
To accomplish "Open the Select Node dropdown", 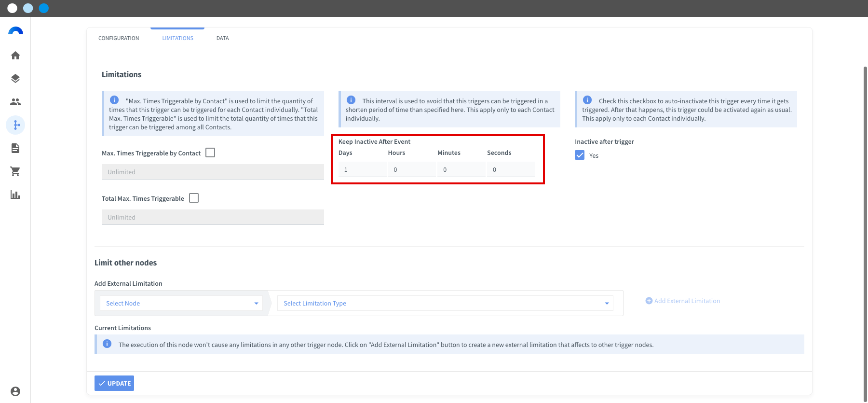I will [181, 303].
